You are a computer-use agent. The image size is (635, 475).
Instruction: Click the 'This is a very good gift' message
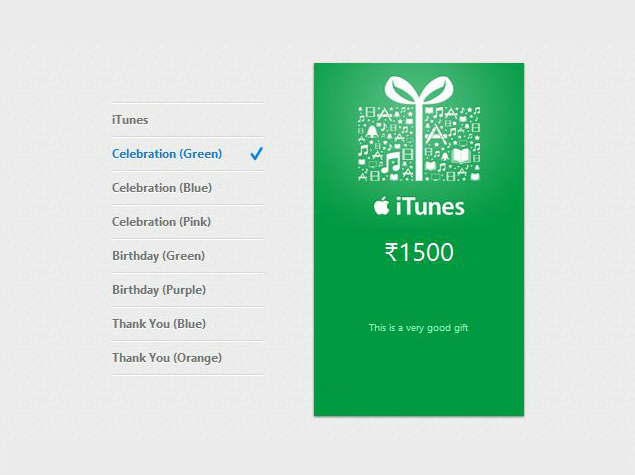tap(418, 328)
